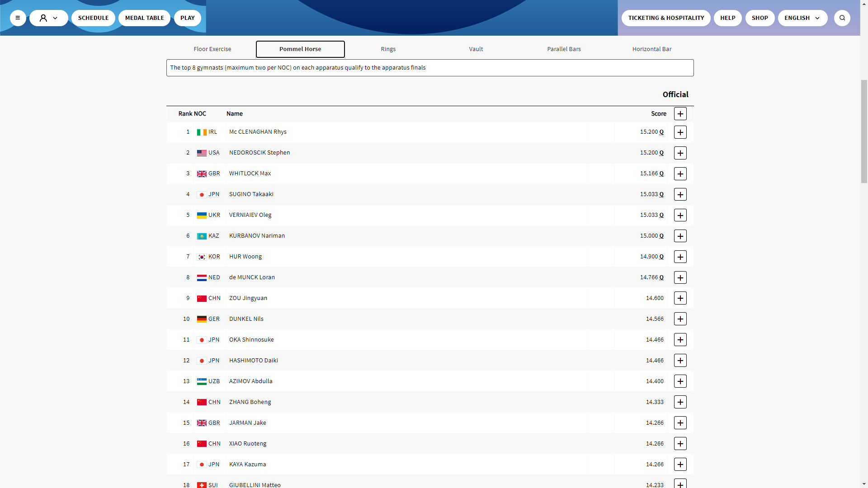
Task: Expand HASHIMOTO Daiki row plus icon
Action: [x=680, y=361]
